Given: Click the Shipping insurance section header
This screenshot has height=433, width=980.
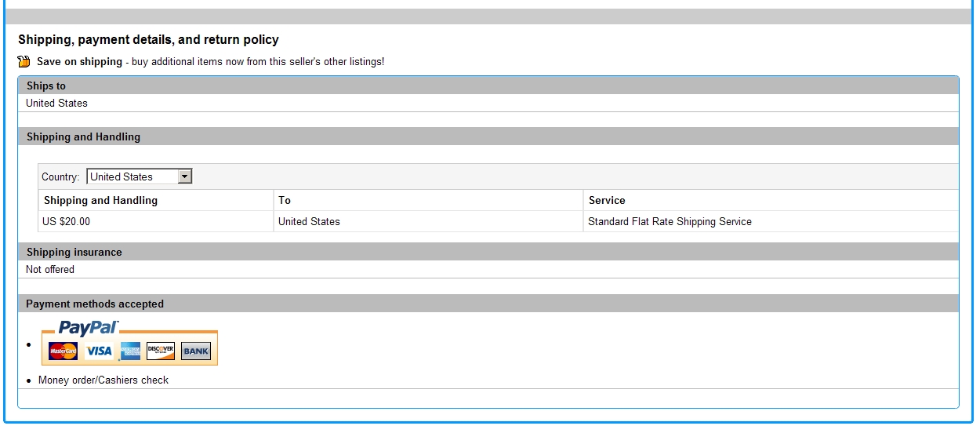Looking at the screenshot, I should pyautogui.click(x=74, y=253).
